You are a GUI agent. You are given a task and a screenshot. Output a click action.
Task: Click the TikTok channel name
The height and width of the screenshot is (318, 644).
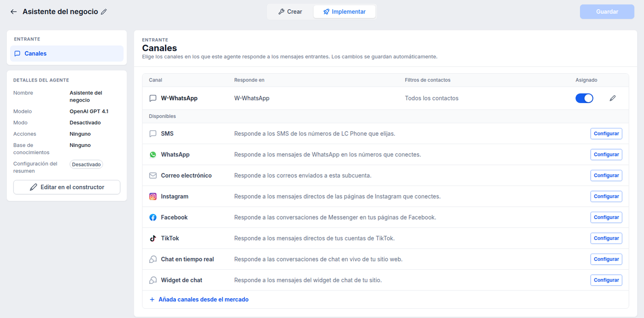pyautogui.click(x=170, y=238)
